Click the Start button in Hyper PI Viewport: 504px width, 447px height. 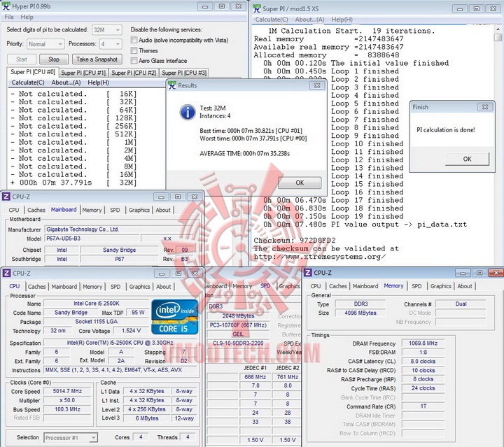coord(22,59)
